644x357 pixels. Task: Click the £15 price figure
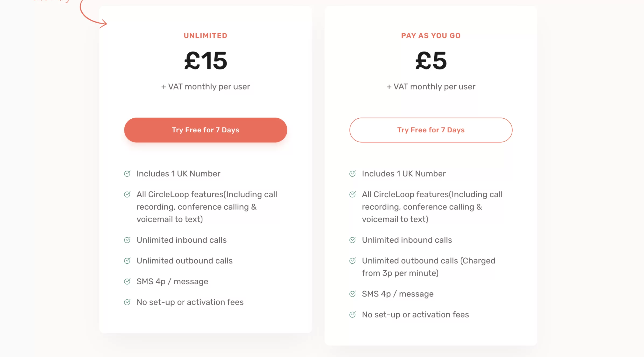(x=206, y=61)
